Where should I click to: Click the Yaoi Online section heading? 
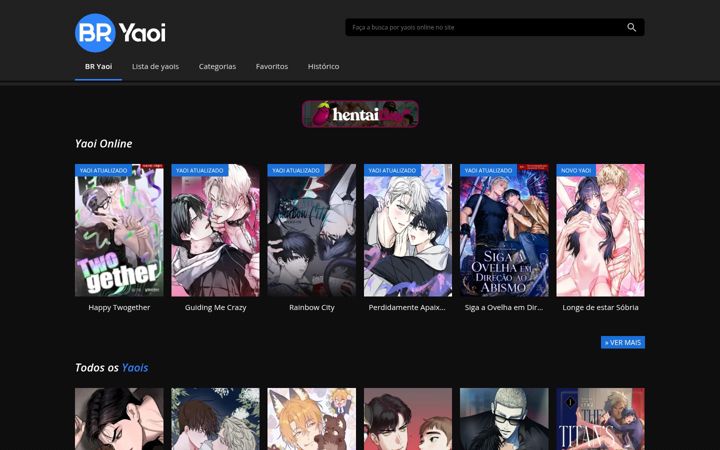coord(103,144)
